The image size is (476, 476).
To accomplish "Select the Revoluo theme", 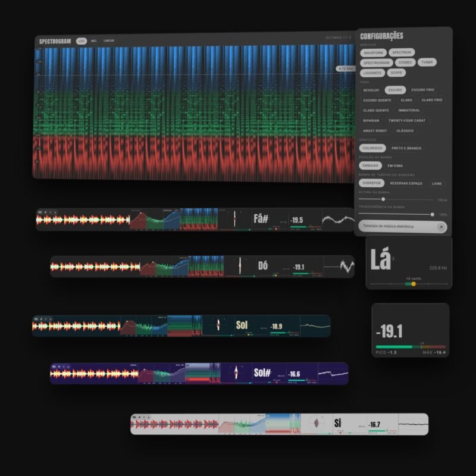I will click(371, 90).
